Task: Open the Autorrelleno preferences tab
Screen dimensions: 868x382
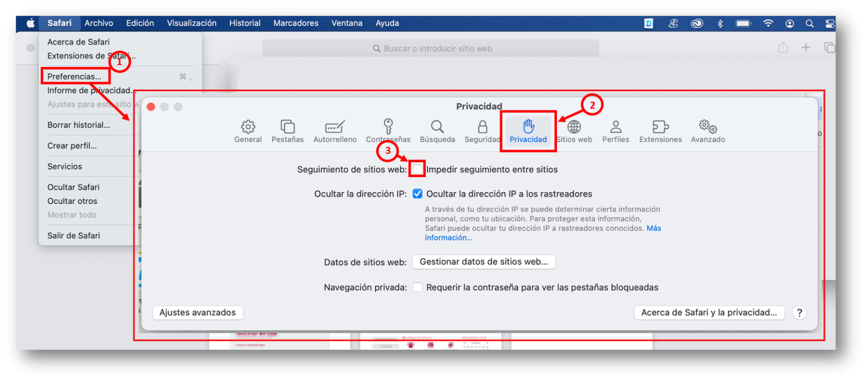Action: (x=335, y=131)
